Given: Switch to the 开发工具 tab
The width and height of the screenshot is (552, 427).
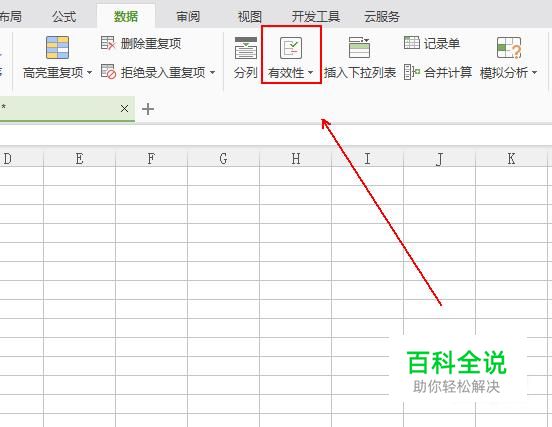Looking at the screenshot, I should (315, 17).
